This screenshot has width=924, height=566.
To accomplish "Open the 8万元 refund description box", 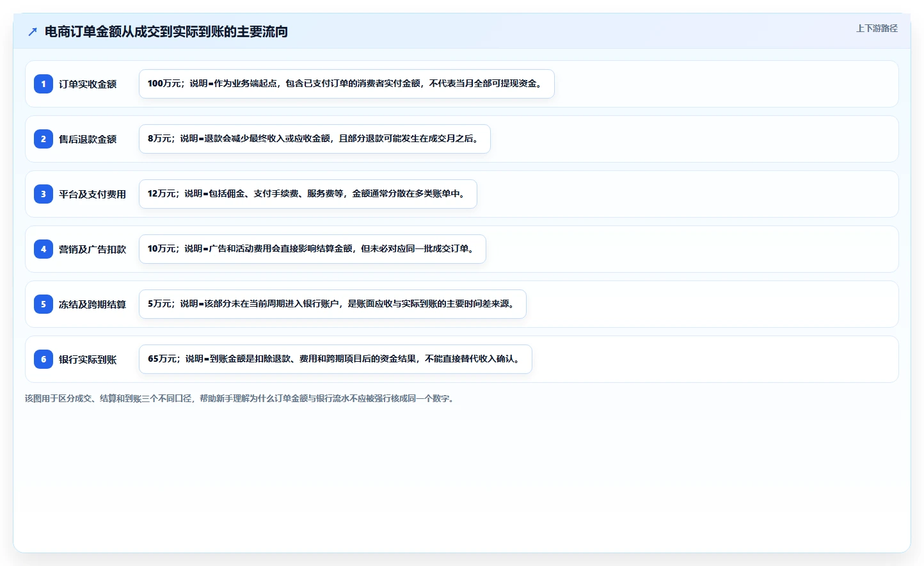I will point(315,139).
